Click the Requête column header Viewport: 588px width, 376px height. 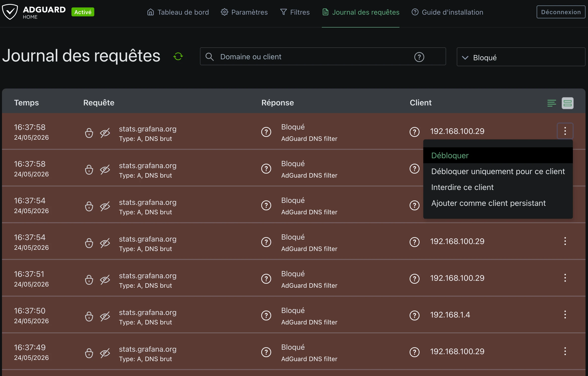(x=99, y=102)
